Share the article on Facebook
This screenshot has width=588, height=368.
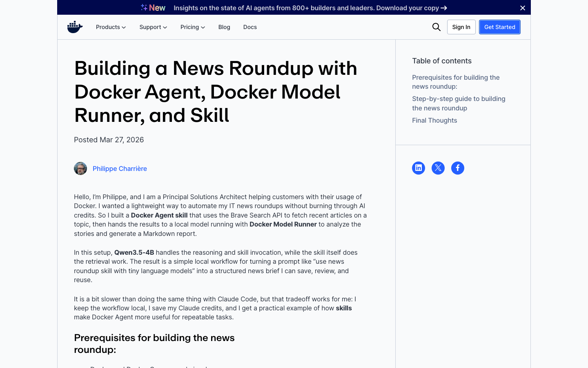(458, 168)
